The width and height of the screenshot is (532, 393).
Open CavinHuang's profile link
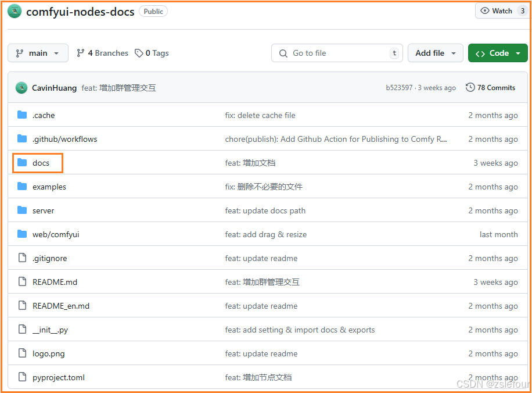54,88
